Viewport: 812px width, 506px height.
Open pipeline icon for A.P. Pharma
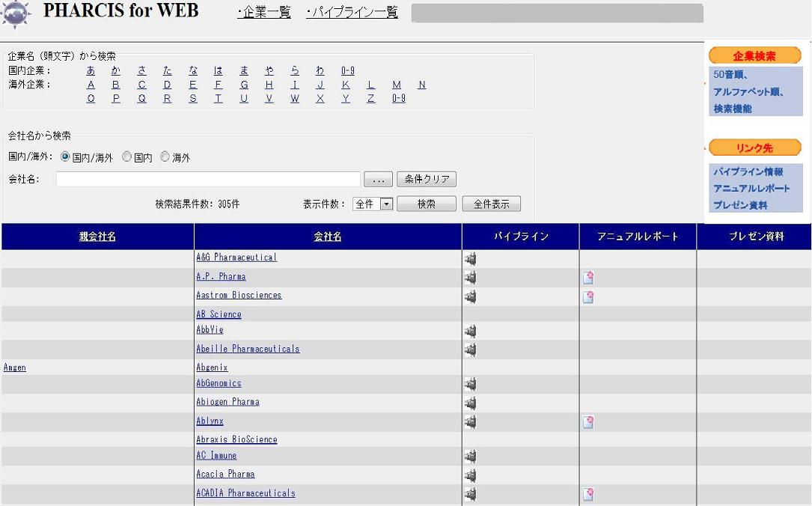[x=470, y=278]
